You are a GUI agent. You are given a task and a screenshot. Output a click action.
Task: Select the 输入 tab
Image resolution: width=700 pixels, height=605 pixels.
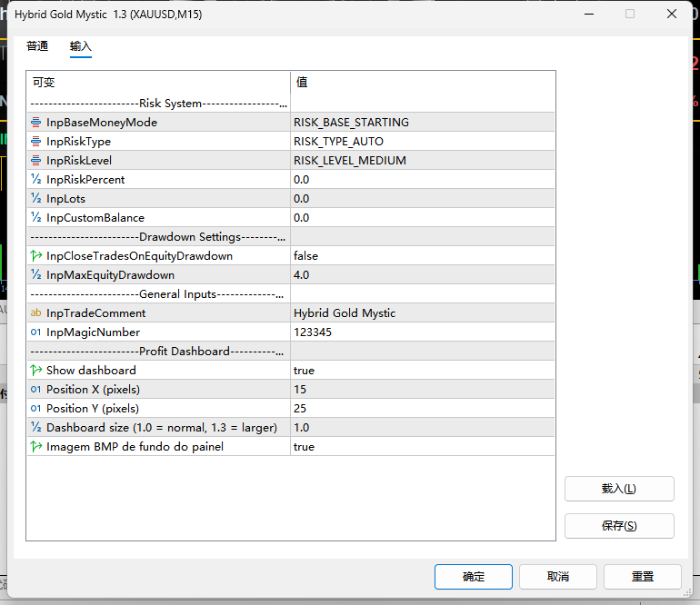80,46
